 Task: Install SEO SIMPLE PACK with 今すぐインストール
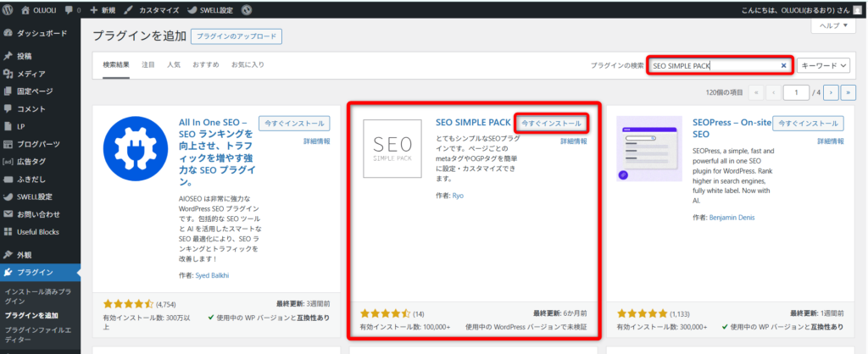tap(551, 124)
